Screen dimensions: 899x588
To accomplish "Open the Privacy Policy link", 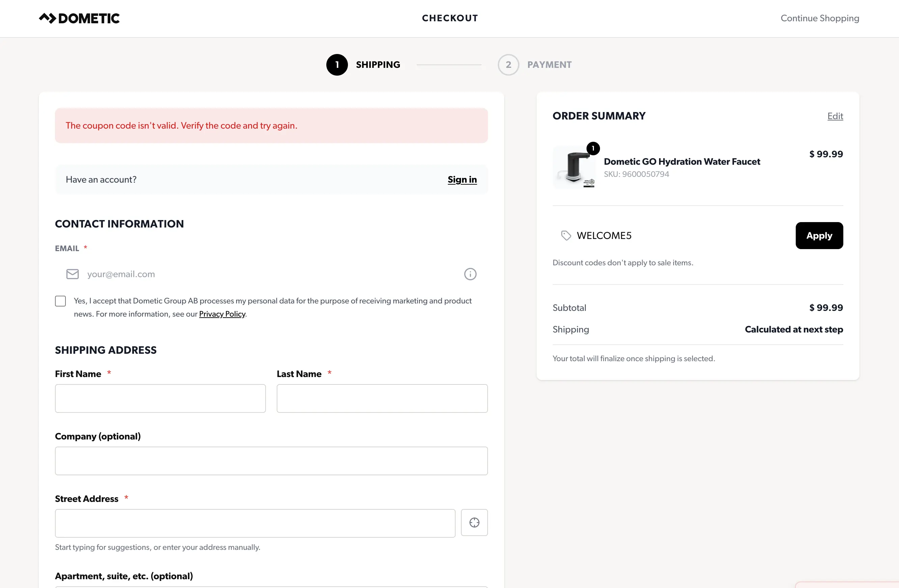I will [x=222, y=314].
